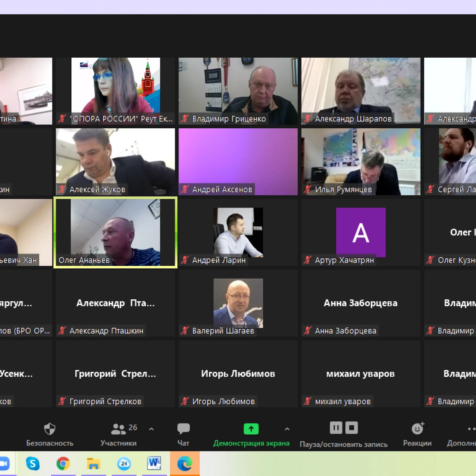The width and height of the screenshot is (476, 476).
Task: Click the Чат label
Action: [x=183, y=443]
